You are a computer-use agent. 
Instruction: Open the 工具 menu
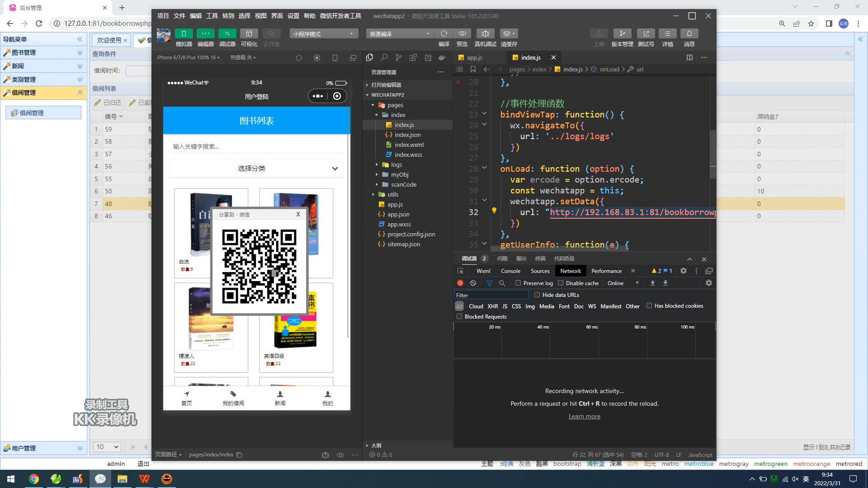coord(212,16)
